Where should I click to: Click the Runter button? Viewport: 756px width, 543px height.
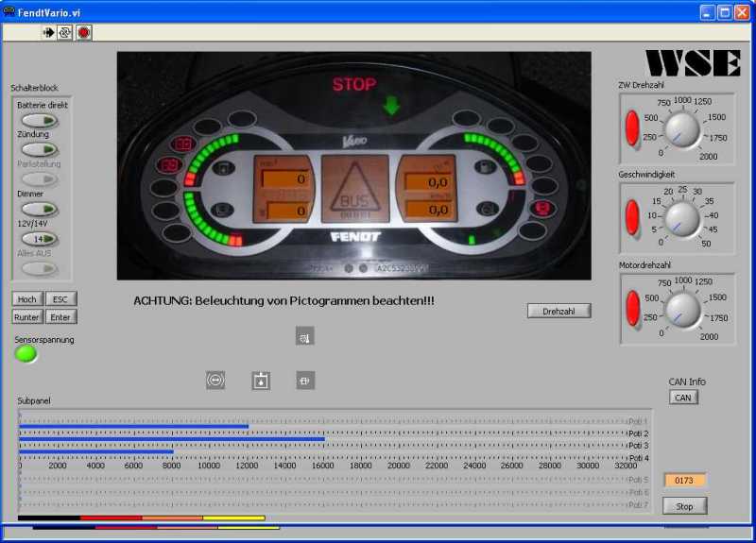(x=27, y=317)
